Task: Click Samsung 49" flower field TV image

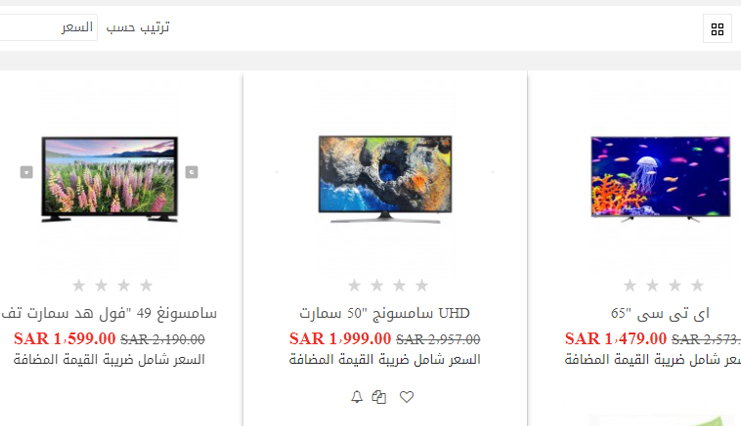Action: tap(110, 179)
